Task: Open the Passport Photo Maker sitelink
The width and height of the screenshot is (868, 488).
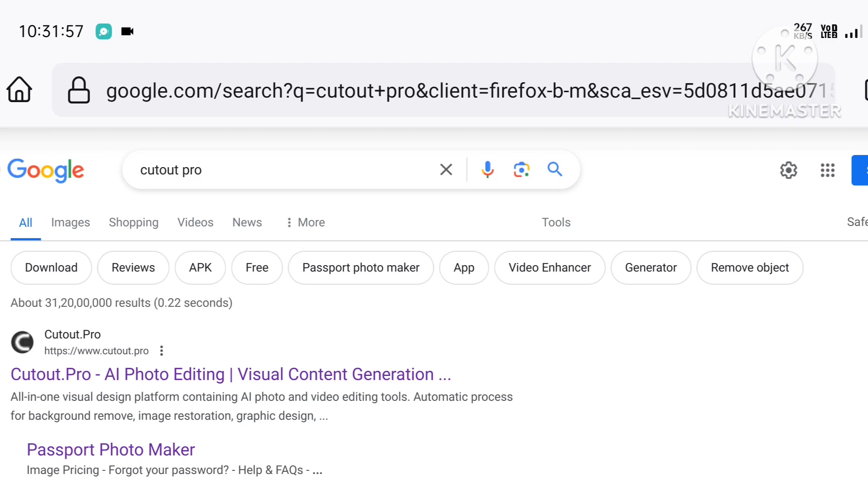Action: click(111, 450)
